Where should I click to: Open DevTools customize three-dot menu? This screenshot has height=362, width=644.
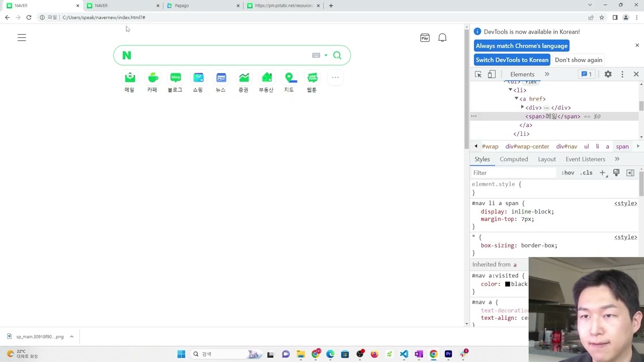click(622, 74)
